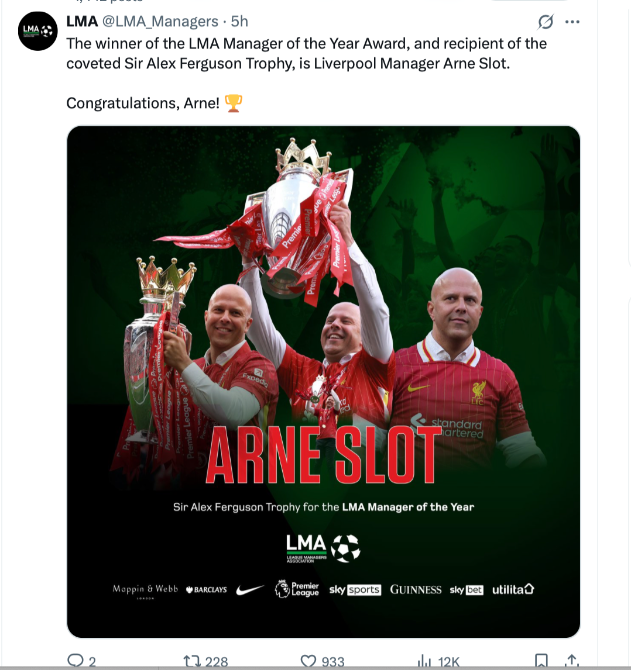Click the Grok explain post icon

546,21
